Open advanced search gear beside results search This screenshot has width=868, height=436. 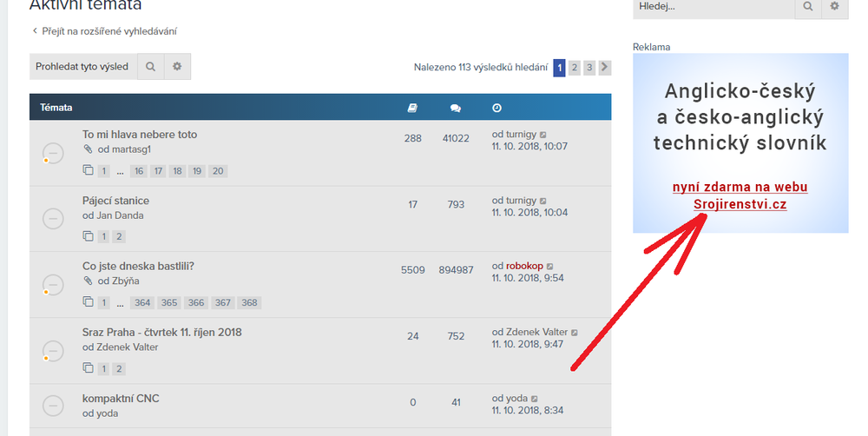click(x=177, y=67)
